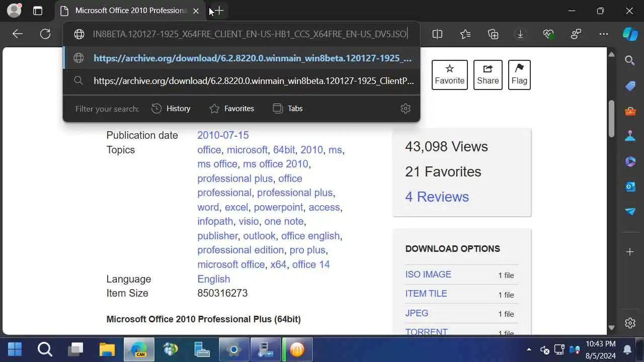Screen dimensions: 644x362
Task: Open the '64bit' topic link
Action: tap(284, 150)
